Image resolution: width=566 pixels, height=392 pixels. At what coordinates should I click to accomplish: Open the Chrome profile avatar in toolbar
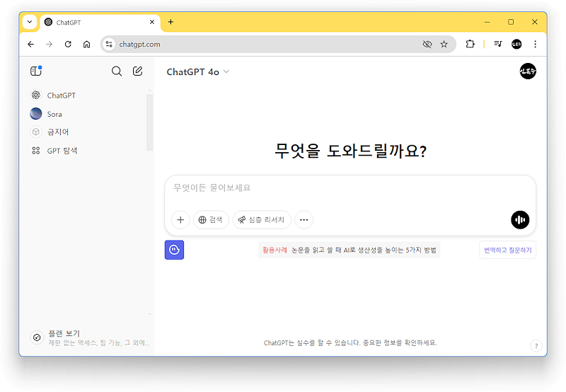click(x=516, y=44)
